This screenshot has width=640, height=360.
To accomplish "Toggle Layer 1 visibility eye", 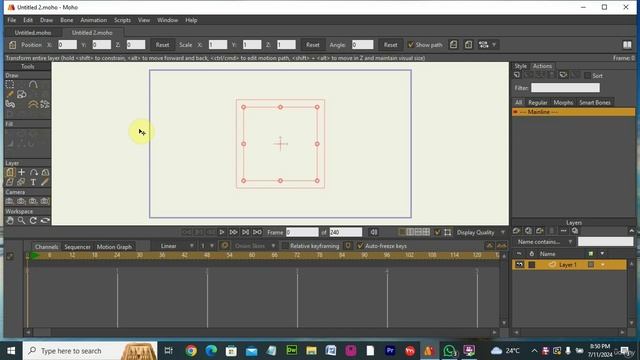I will click(520, 265).
